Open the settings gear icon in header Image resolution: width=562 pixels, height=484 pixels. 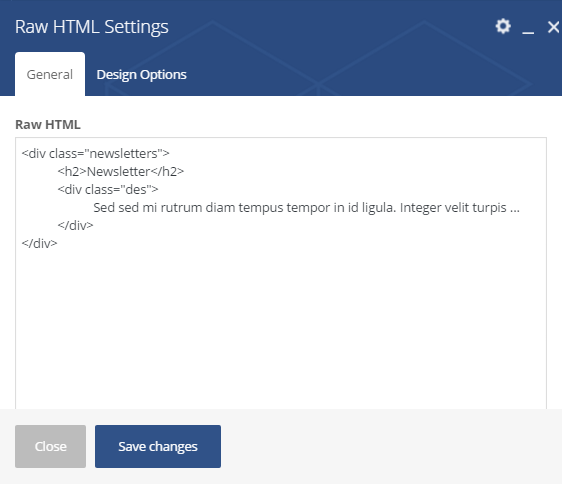(503, 27)
